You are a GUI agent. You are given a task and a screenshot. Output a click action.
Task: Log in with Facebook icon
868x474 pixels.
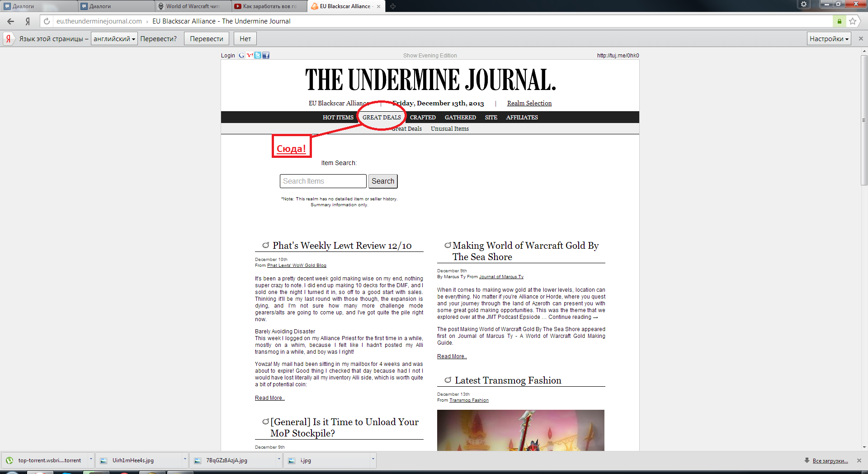click(x=266, y=55)
